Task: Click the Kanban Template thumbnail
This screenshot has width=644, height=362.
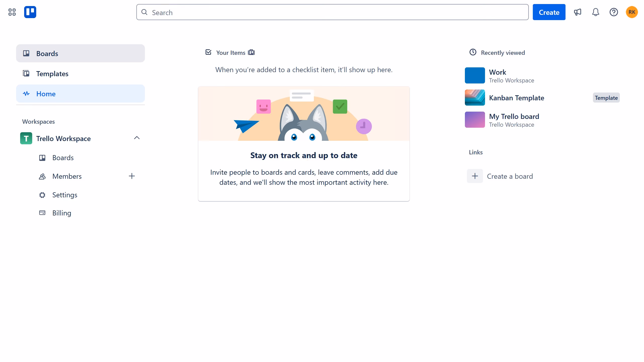Action: 475,98
